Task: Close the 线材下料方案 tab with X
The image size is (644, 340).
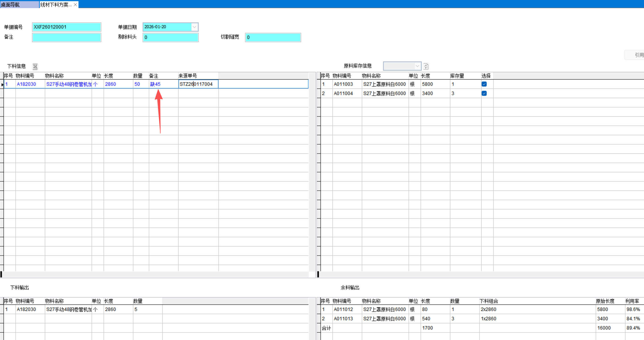Action: click(75, 5)
